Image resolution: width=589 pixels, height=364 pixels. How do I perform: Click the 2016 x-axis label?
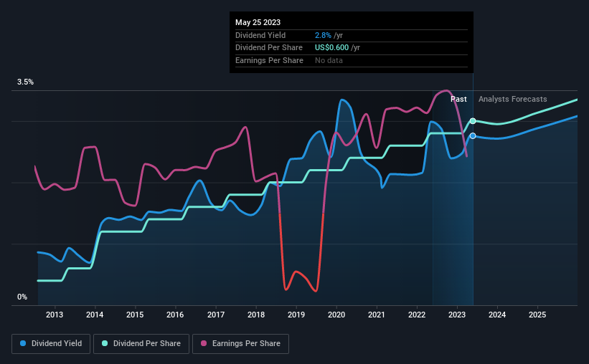[175, 315]
